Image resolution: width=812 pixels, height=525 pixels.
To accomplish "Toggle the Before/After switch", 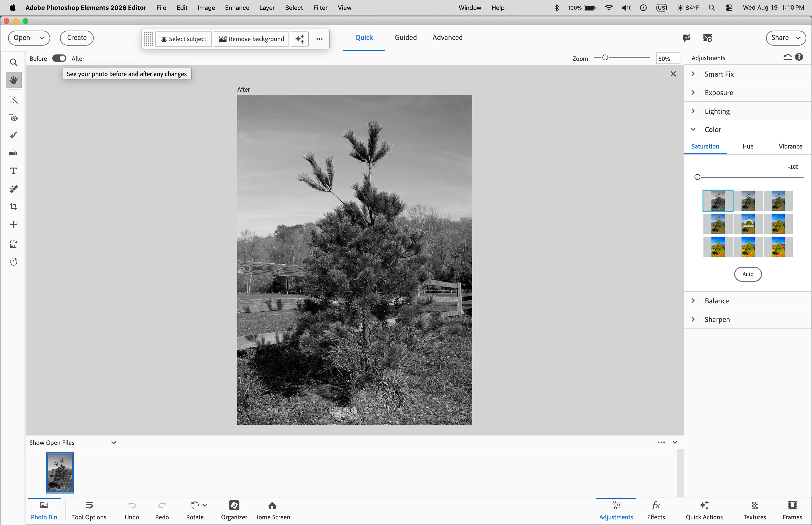I will click(59, 58).
